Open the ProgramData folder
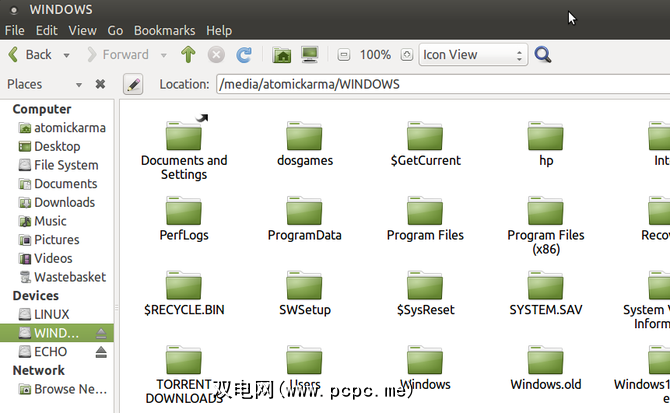The height and width of the screenshot is (413, 670). click(x=304, y=210)
